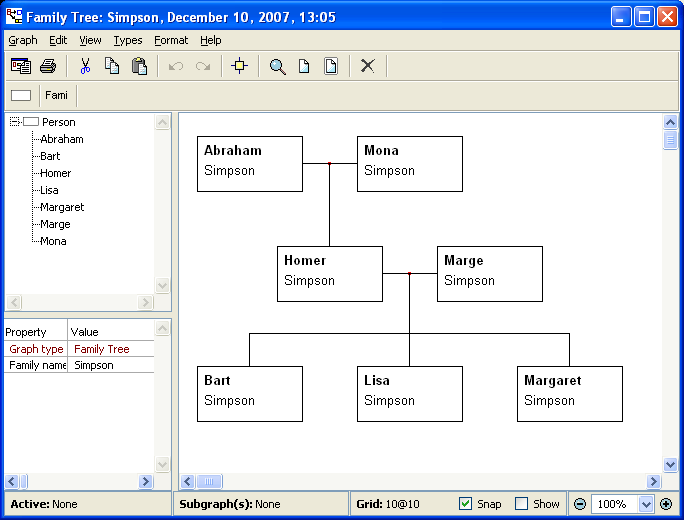Viewport: 684px width, 520px height.
Task: Select Mona in the Person tree
Action: click(x=53, y=241)
